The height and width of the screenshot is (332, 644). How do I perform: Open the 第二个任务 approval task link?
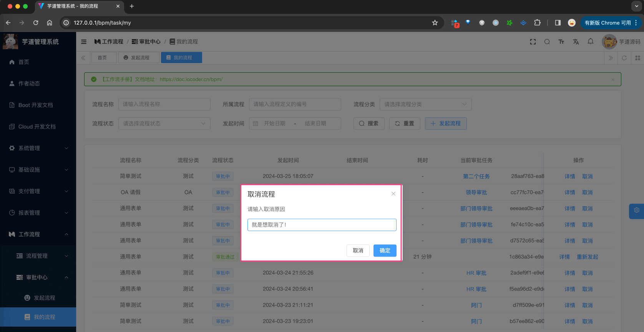tap(476, 176)
